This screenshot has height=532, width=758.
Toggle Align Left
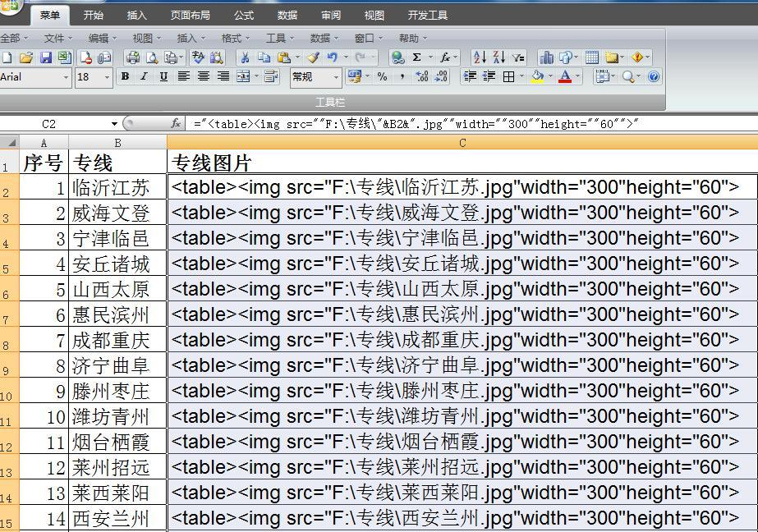tap(183, 76)
